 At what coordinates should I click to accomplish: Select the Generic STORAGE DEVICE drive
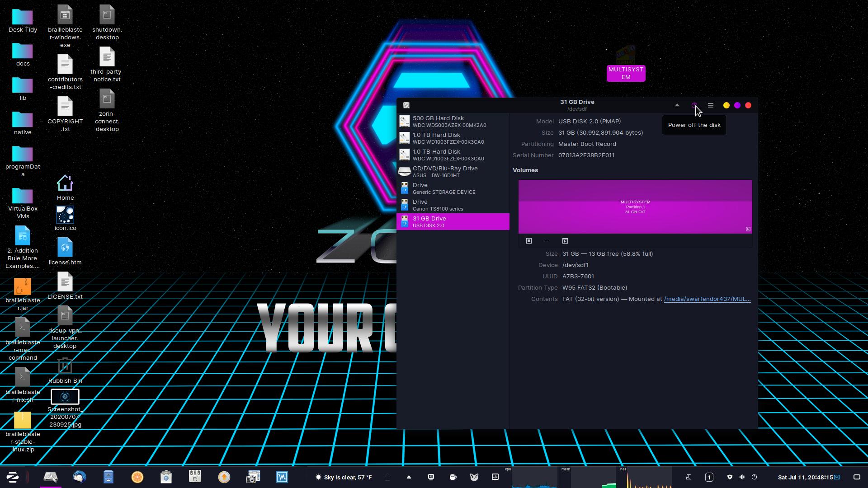[453, 188]
